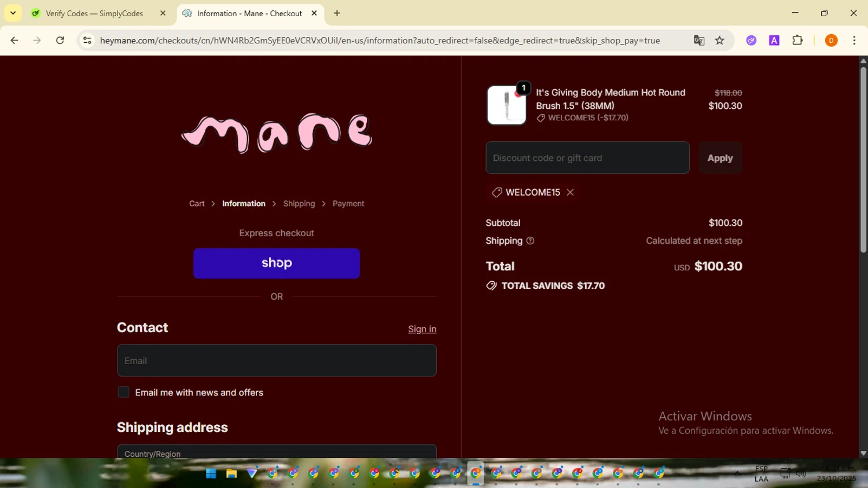Open the Extensions puzzle icon
This screenshot has height=488, width=868.
pos(797,41)
